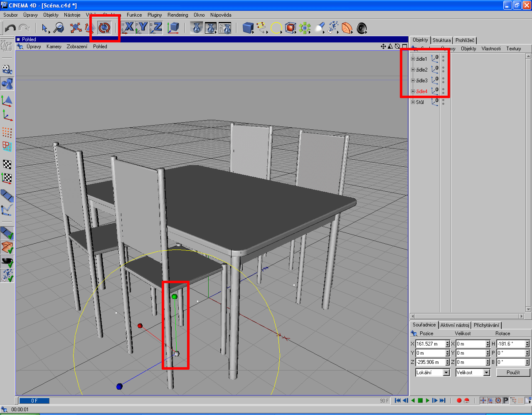This screenshot has height=415, width=532.
Task: Toggle the Y axis lock
Action: coord(142,28)
